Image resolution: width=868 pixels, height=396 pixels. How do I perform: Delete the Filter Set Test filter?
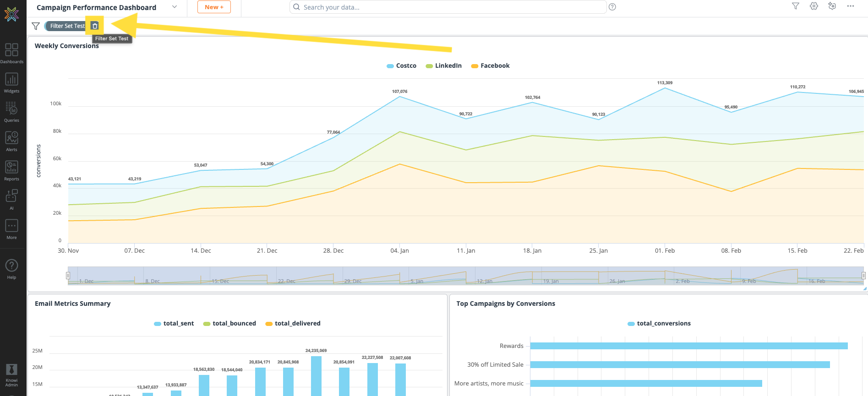[95, 26]
